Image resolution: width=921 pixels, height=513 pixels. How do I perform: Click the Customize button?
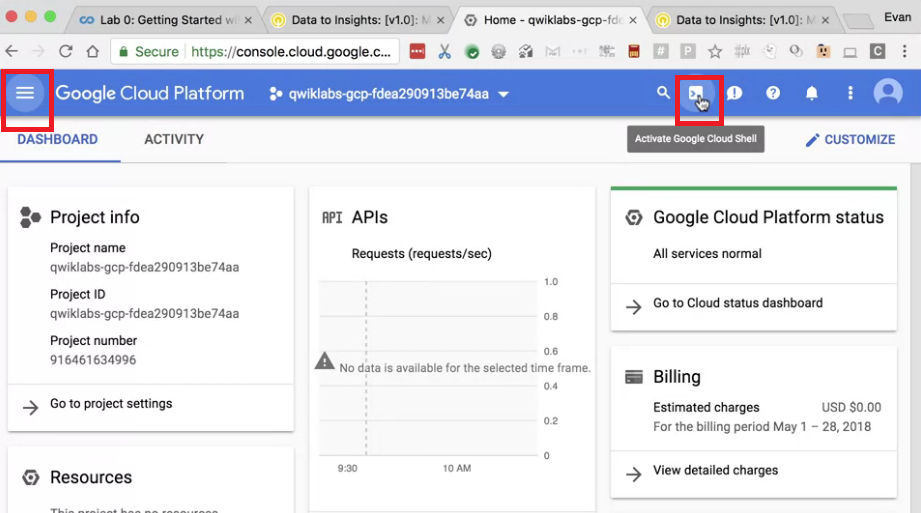851,140
